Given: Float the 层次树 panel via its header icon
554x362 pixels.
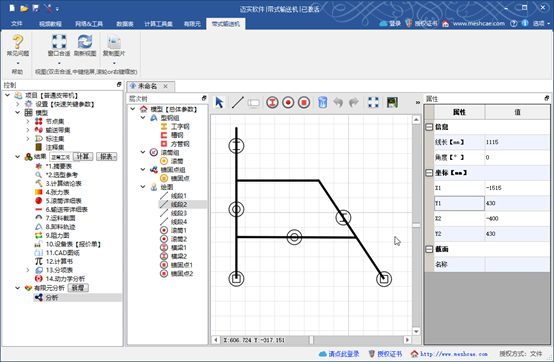Looking at the screenshot, I should (x=204, y=98).
